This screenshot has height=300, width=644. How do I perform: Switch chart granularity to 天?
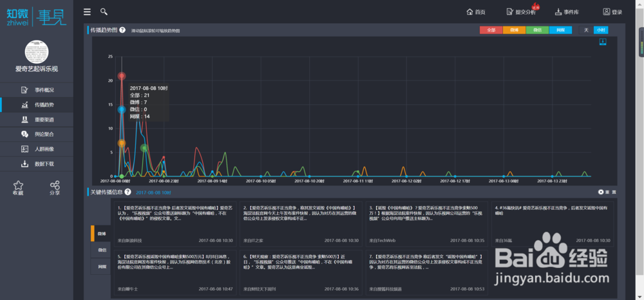586,30
